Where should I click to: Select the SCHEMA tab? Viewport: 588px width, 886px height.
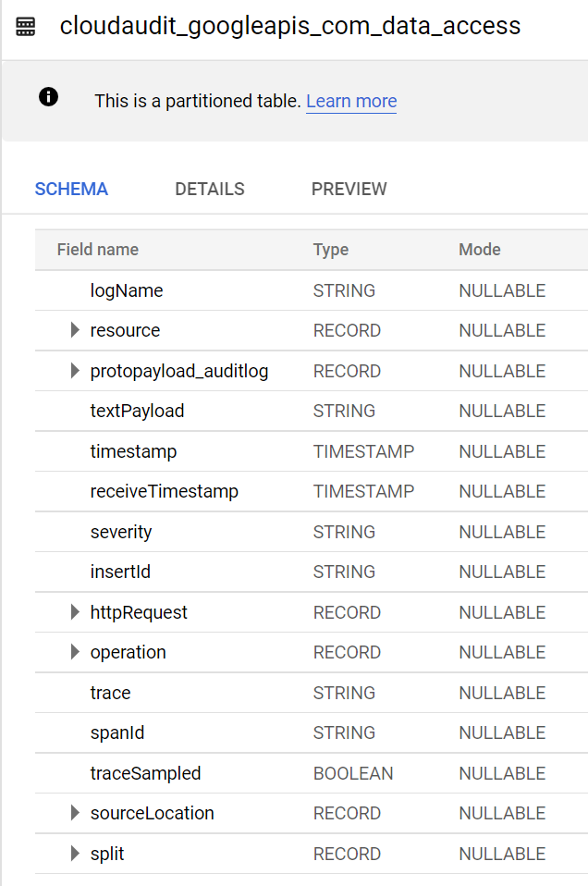coord(71,189)
